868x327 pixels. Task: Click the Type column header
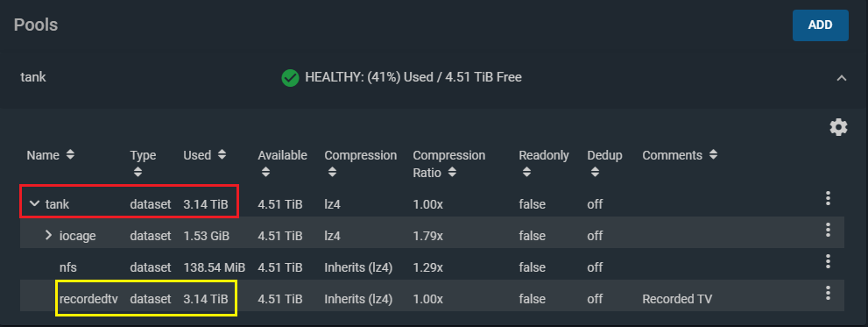pos(143,156)
